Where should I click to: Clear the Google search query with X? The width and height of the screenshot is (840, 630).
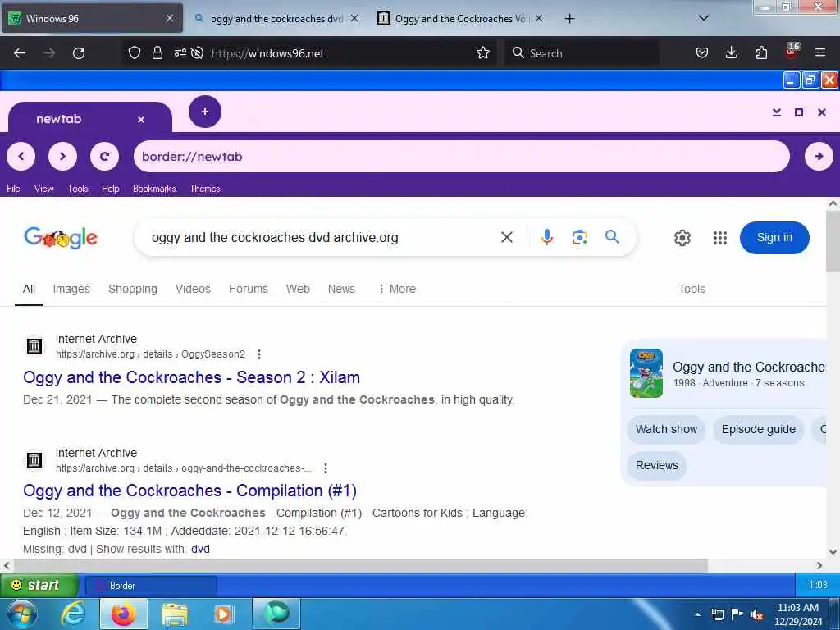[x=507, y=237]
